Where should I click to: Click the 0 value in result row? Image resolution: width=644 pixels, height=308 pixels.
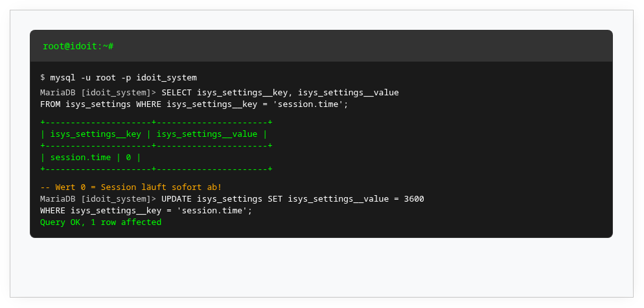point(128,158)
